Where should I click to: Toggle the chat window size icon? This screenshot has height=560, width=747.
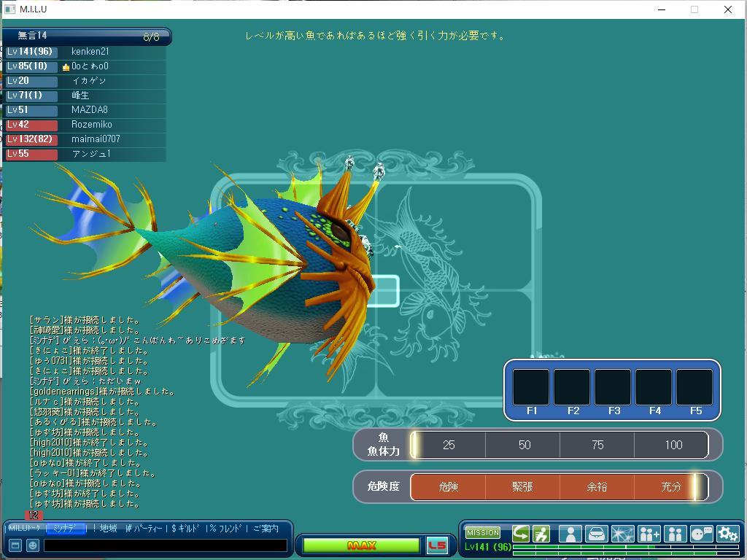point(15,545)
